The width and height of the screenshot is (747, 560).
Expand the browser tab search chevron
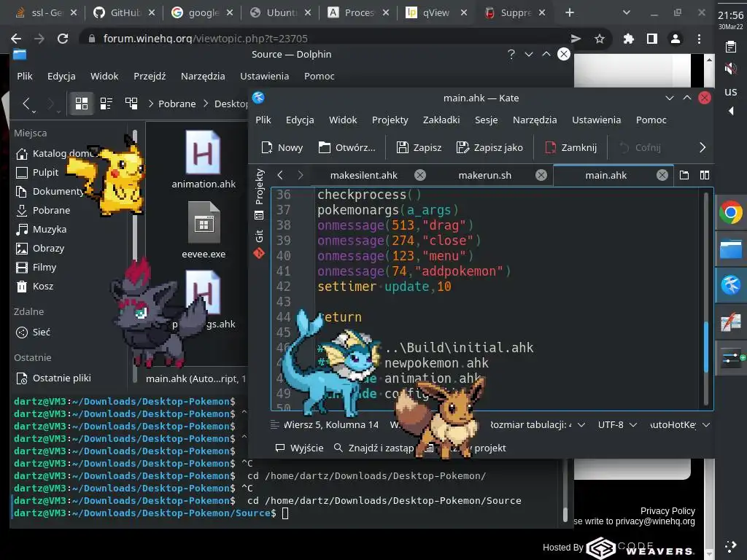(627, 13)
